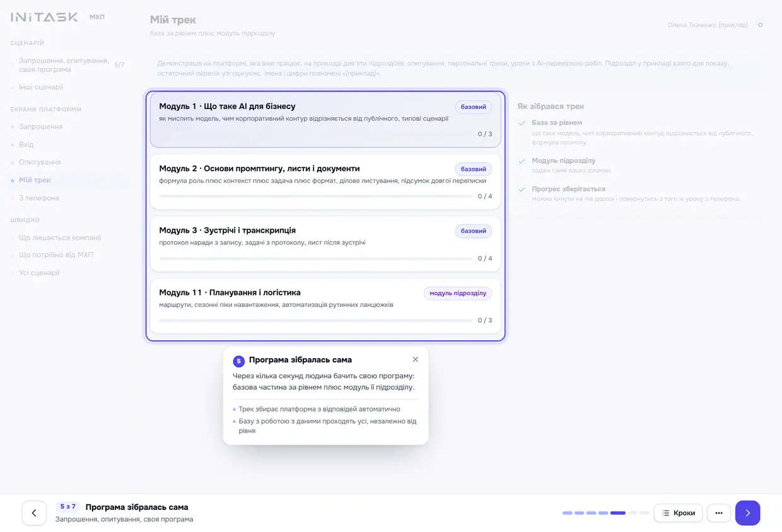Click the progress bar in Модуль 11
This screenshot has height=532, width=782.
pos(315,320)
